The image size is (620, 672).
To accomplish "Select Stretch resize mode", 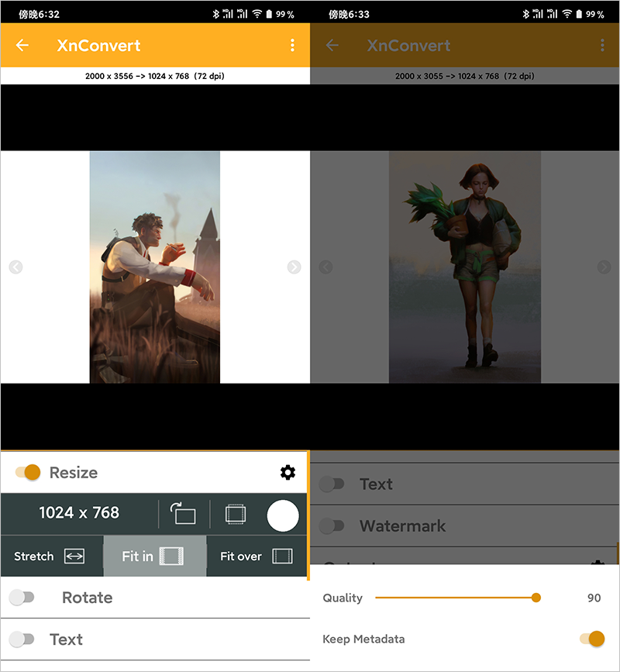I will (x=52, y=556).
